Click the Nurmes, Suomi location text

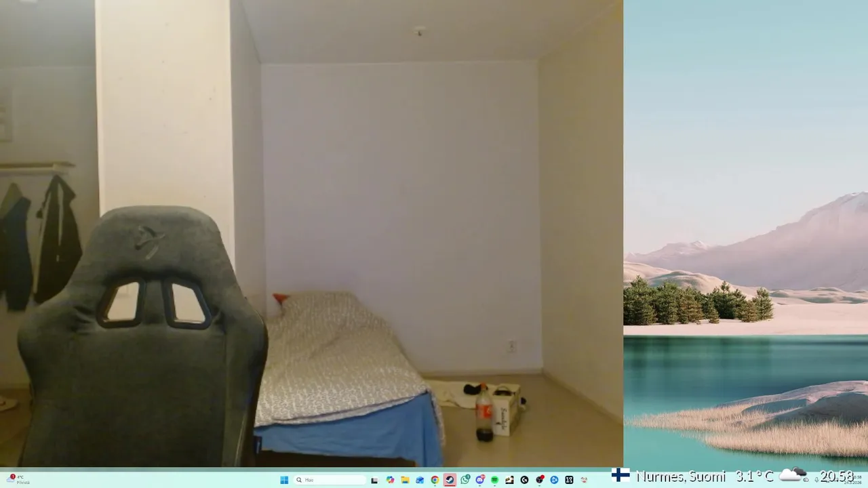(x=681, y=476)
